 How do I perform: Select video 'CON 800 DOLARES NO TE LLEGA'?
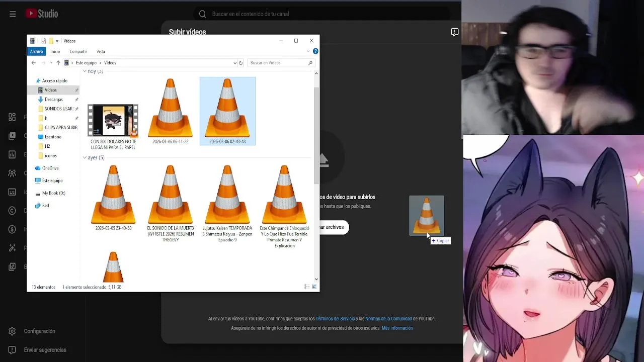[113, 127]
